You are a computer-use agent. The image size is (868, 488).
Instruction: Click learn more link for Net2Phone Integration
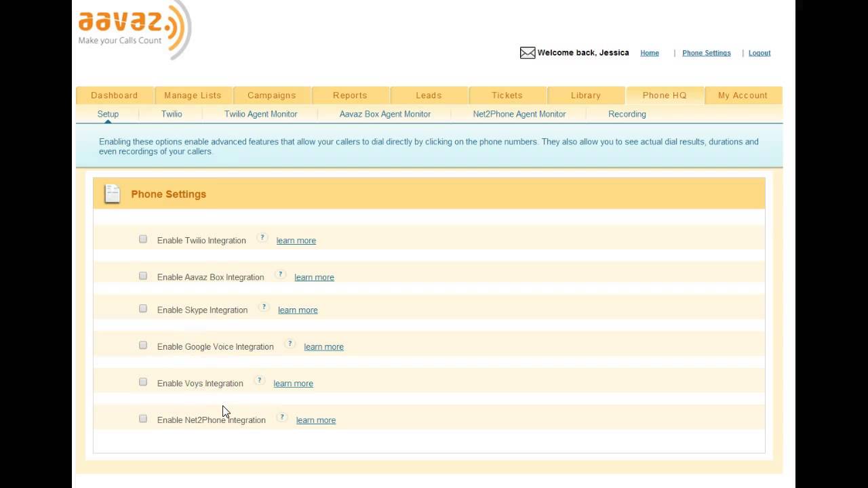coord(316,420)
